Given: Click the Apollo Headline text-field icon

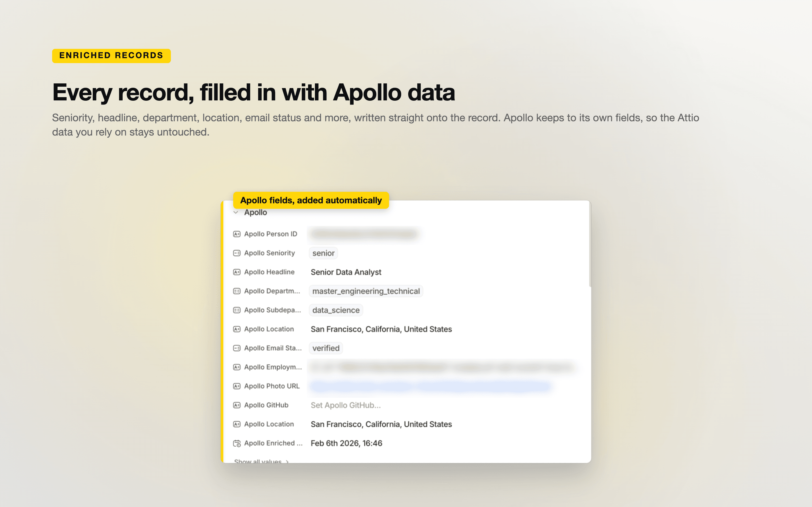Looking at the screenshot, I should [x=237, y=272].
